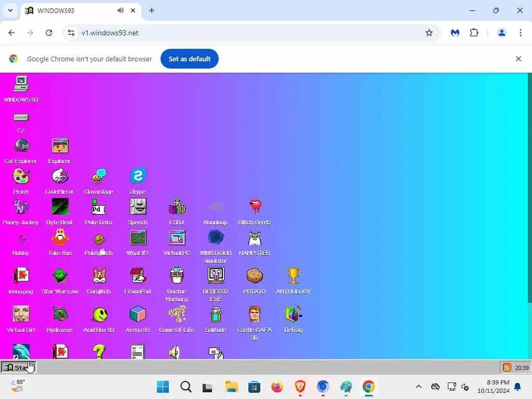Open the WINDOWS 93 computer icon

(21, 84)
